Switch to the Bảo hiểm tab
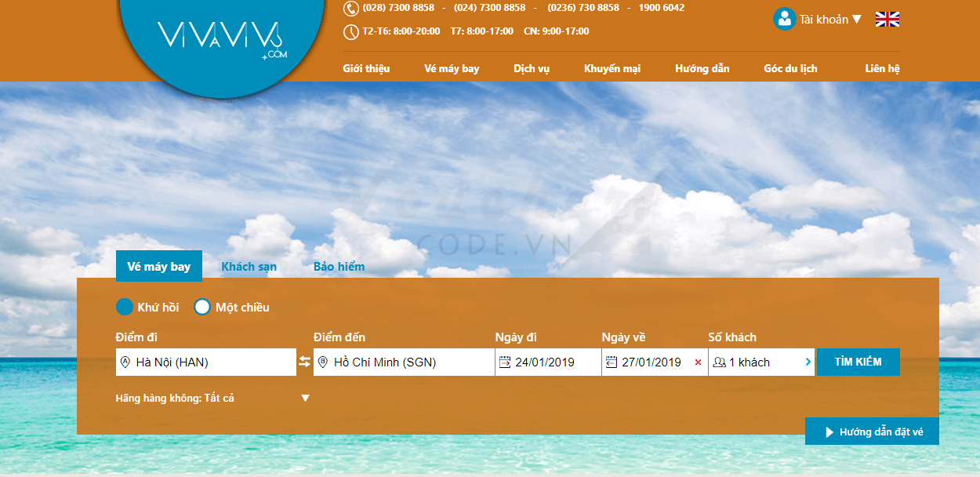This screenshot has height=477, width=980. pos(339,267)
